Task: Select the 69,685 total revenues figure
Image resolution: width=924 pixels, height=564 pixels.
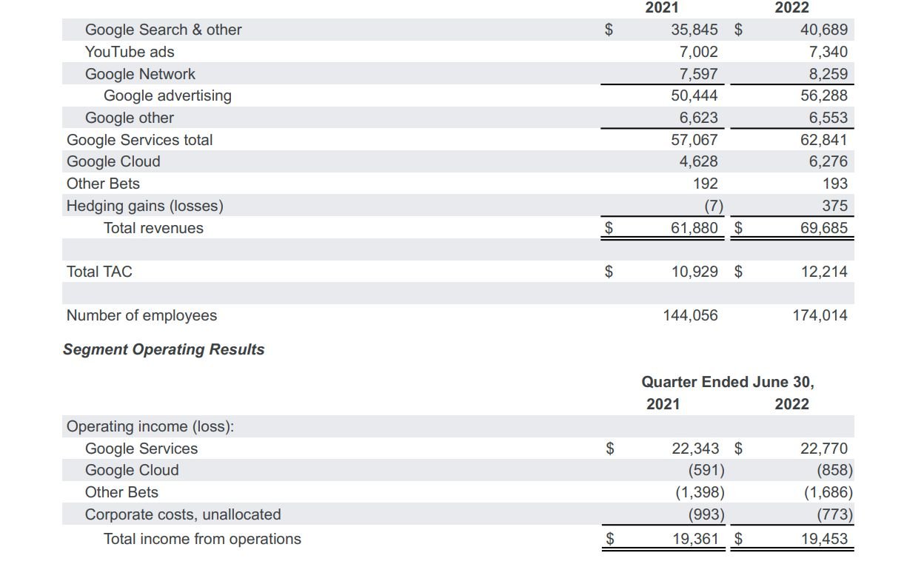Action: 823,228
